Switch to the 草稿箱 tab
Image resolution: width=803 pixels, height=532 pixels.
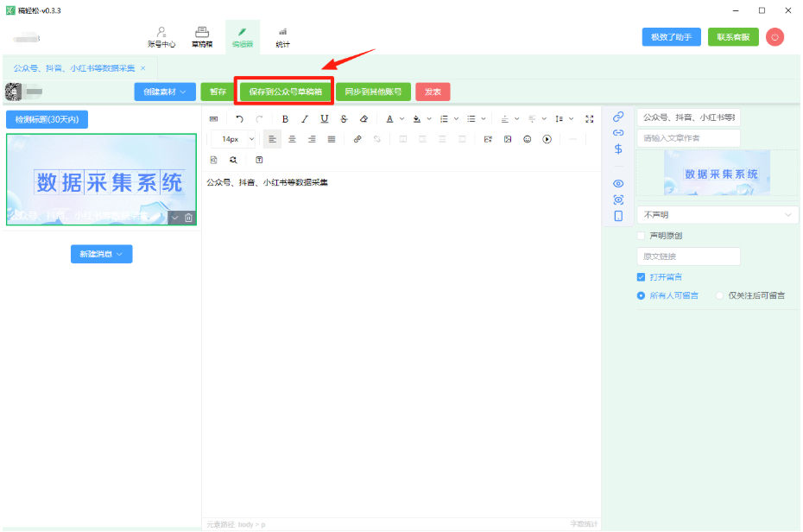point(202,36)
